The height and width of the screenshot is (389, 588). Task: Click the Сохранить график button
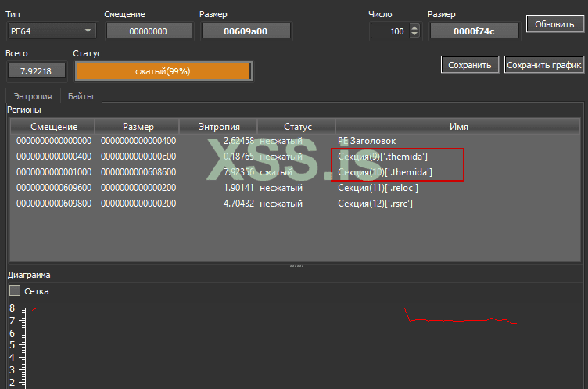tap(544, 65)
